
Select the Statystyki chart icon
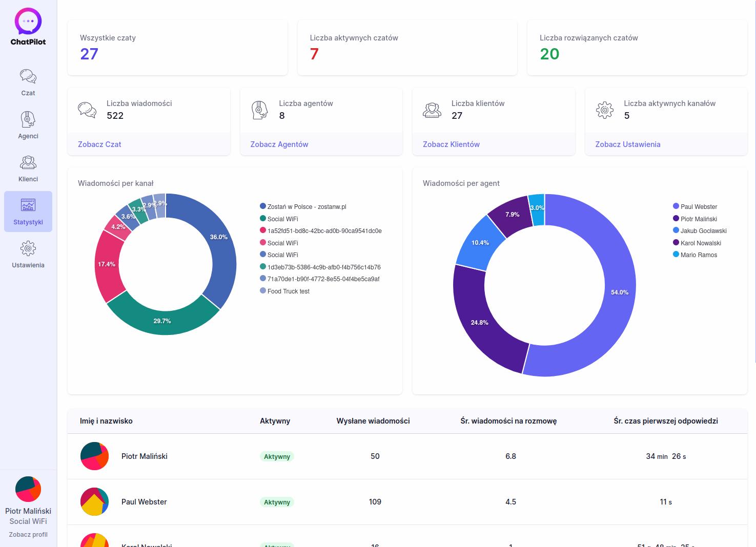[x=28, y=205]
